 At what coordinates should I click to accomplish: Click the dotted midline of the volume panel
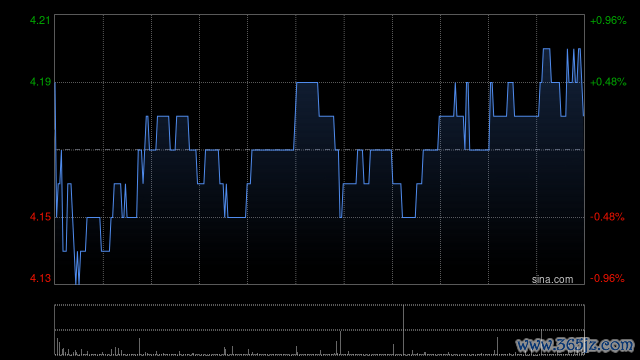click(319, 330)
